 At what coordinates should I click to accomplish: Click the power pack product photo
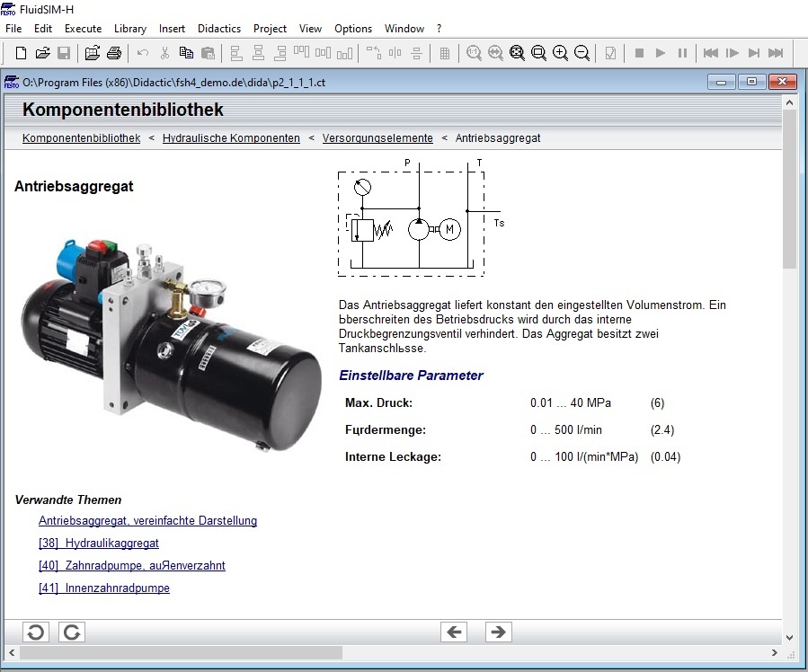click(171, 346)
